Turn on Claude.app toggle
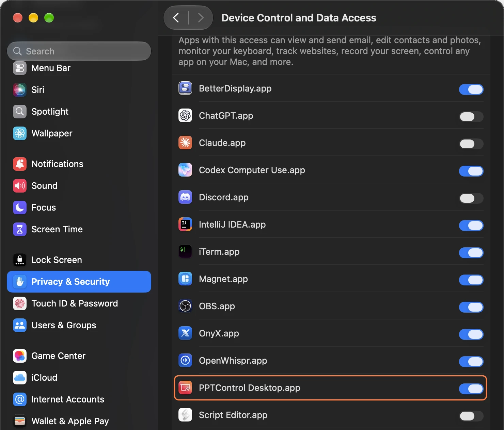Screen dimensions: 504x430 (x=471, y=144)
